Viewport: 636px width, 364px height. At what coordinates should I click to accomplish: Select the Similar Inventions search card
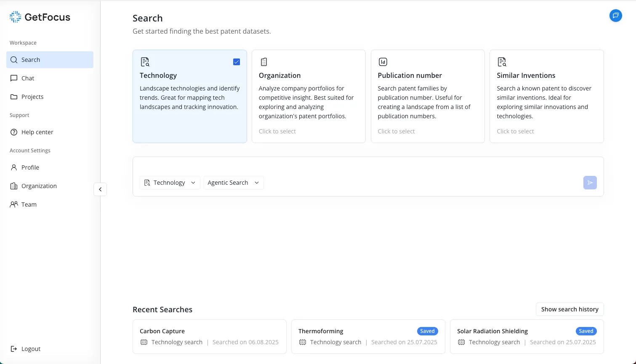547,96
